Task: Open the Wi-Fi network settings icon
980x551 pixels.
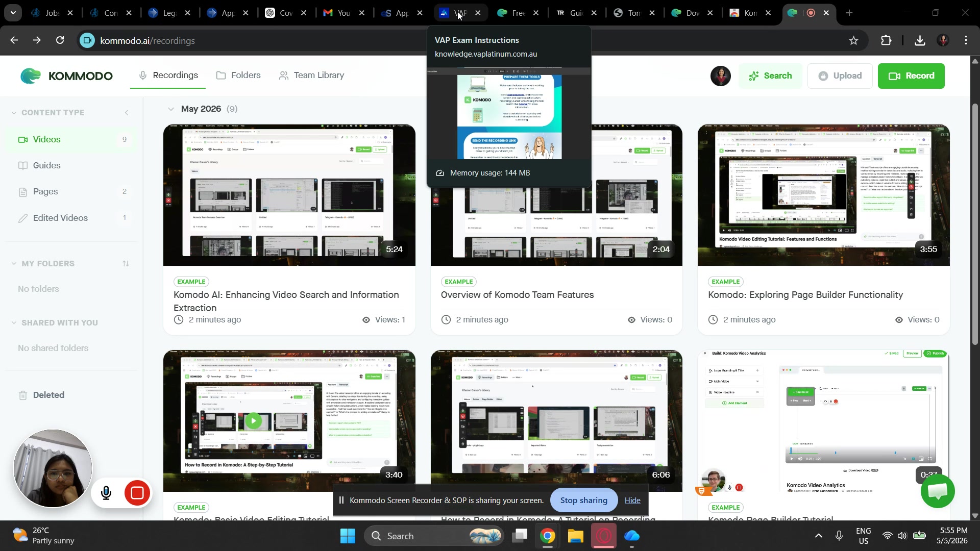Action: tap(888, 536)
